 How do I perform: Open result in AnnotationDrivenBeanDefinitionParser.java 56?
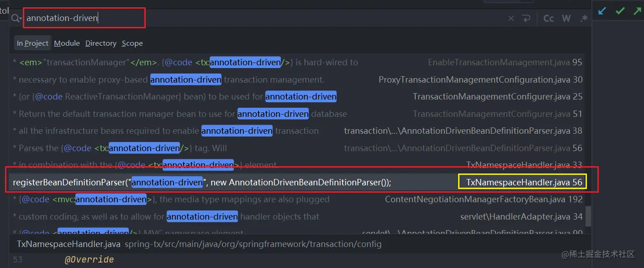pos(297,148)
